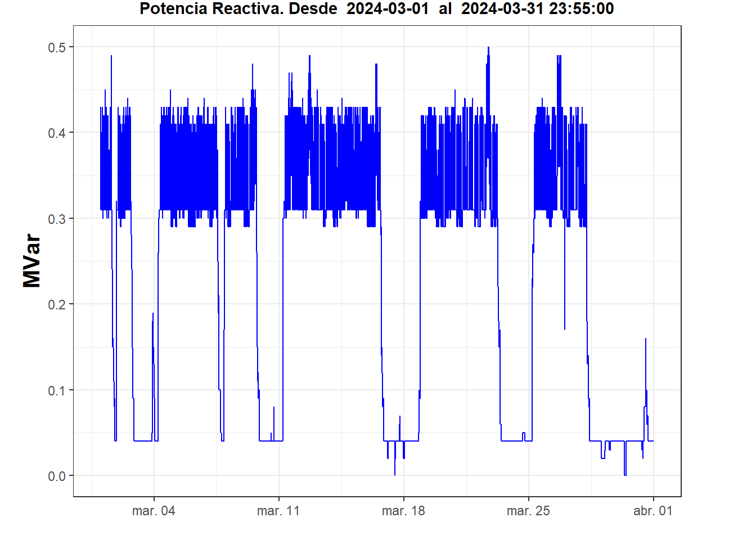Select the 0.1 y-axis tick label
Viewport: 756px width, 540px height.
56,391
